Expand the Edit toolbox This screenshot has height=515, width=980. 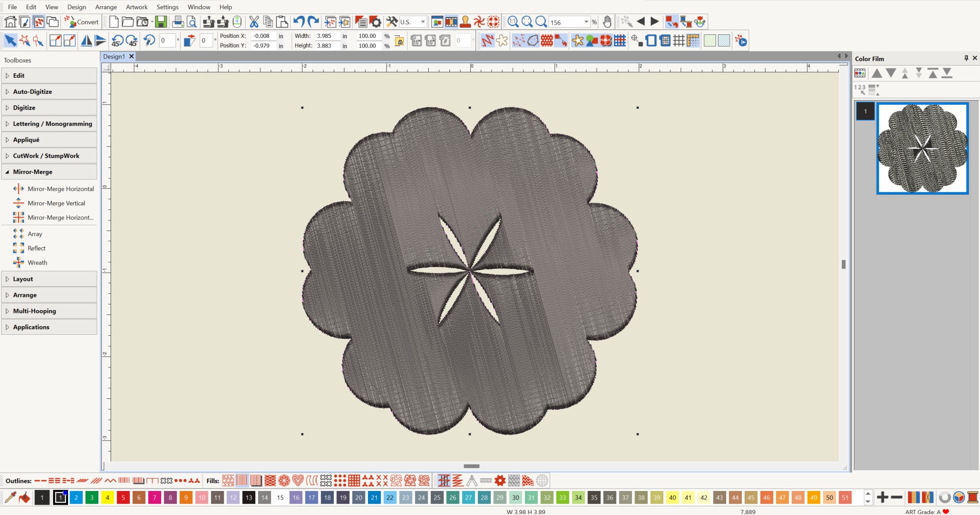(x=49, y=75)
